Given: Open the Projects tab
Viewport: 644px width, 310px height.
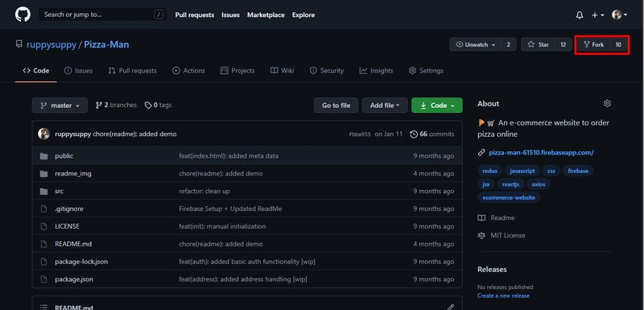Looking at the screenshot, I should coord(237,71).
